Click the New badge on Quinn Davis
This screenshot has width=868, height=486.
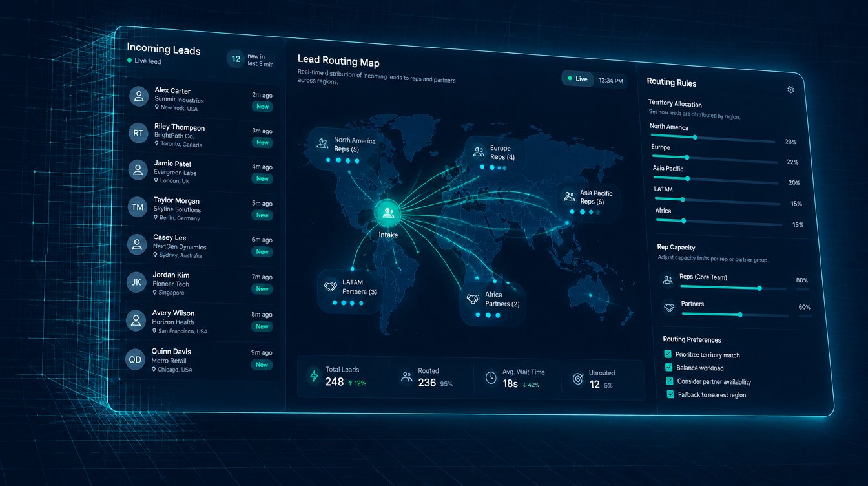[x=262, y=365]
